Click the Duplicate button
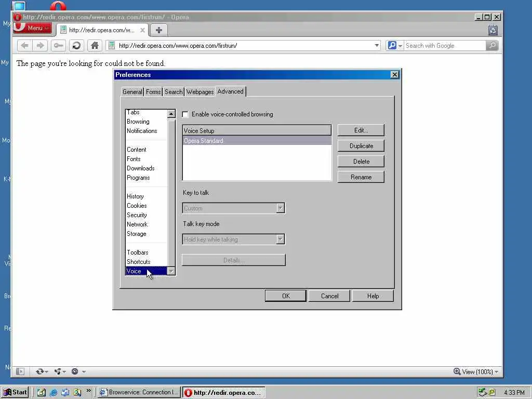Image resolution: width=532 pixels, height=399 pixels. click(x=361, y=146)
